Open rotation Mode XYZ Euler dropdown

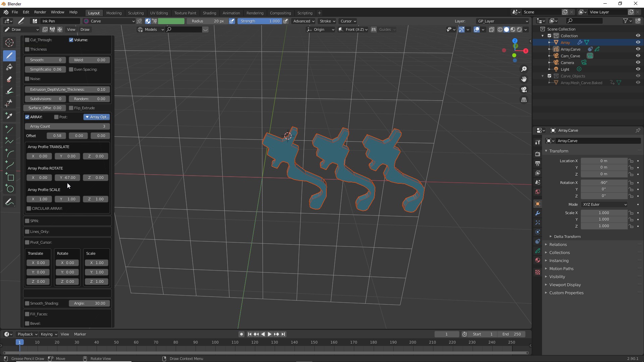pyautogui.click(x=604, y=204)
